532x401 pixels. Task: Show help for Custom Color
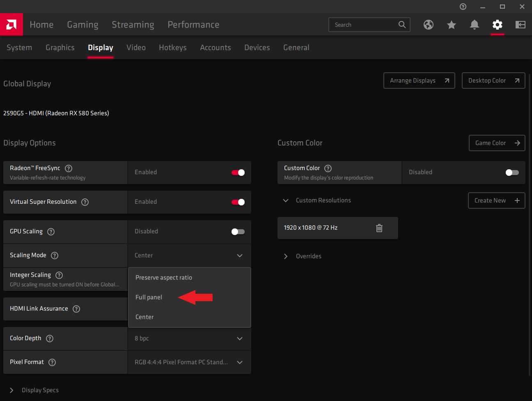328,168
